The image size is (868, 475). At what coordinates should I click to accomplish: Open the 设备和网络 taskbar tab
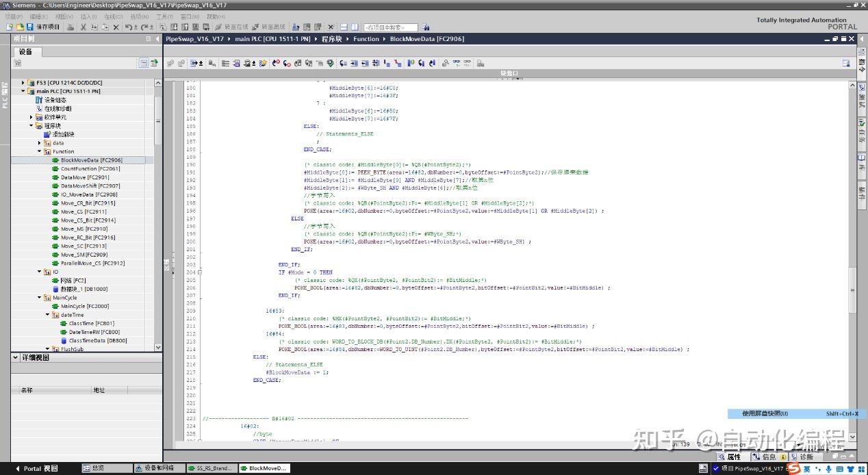159,468
